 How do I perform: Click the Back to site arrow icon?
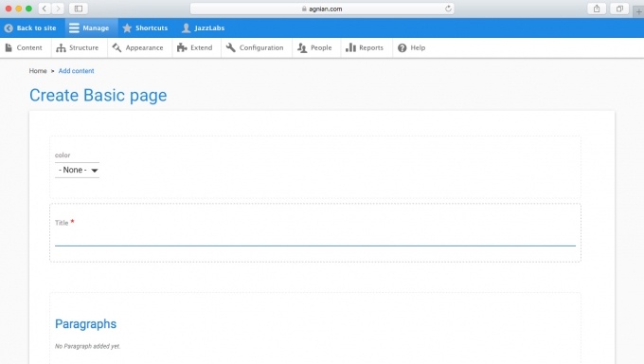(9, 28)
